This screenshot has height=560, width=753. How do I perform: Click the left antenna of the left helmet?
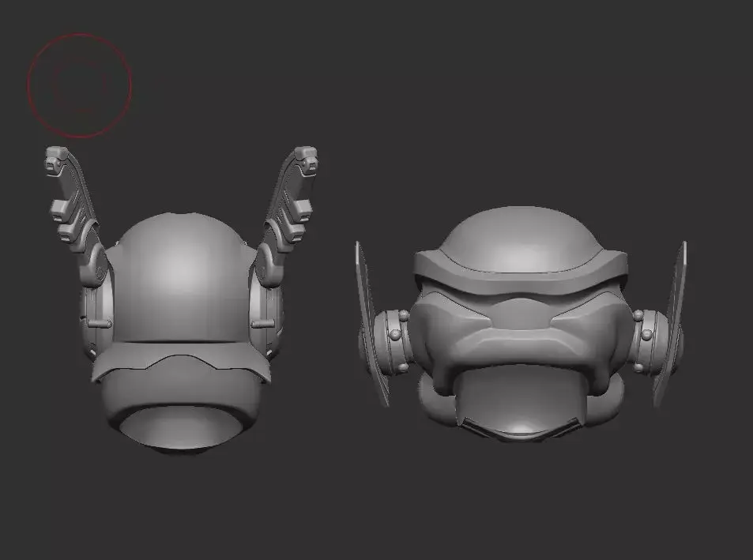77,216
